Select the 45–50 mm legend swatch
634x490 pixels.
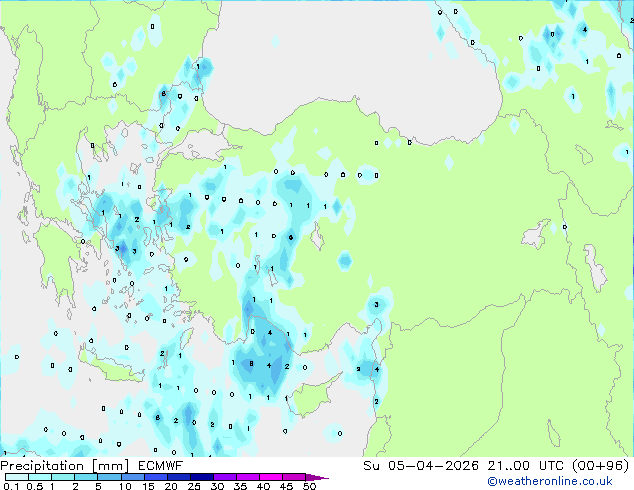click(x=294, y=477)
